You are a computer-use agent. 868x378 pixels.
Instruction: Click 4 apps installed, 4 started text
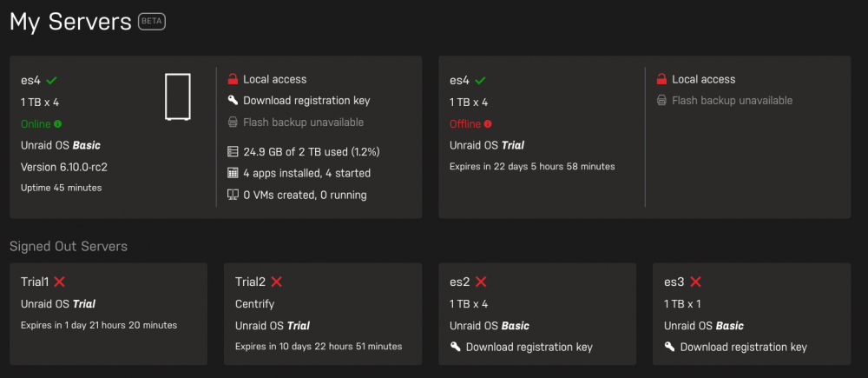306,174
